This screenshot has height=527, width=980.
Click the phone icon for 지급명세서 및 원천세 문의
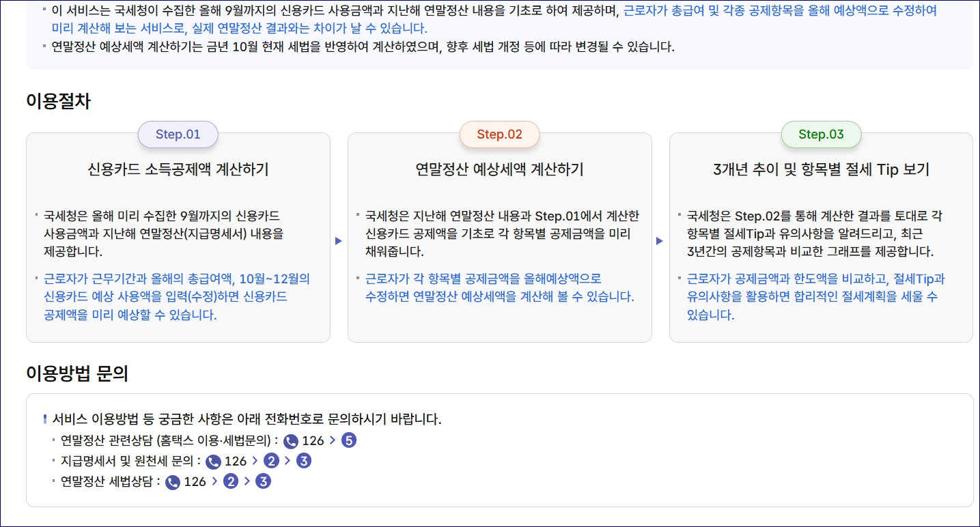pyautogui.click(x=213, y=461)
